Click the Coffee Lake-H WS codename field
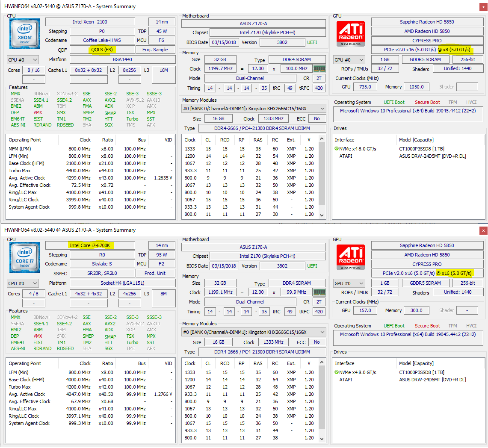Screen dimensions: 488x448 102,40
